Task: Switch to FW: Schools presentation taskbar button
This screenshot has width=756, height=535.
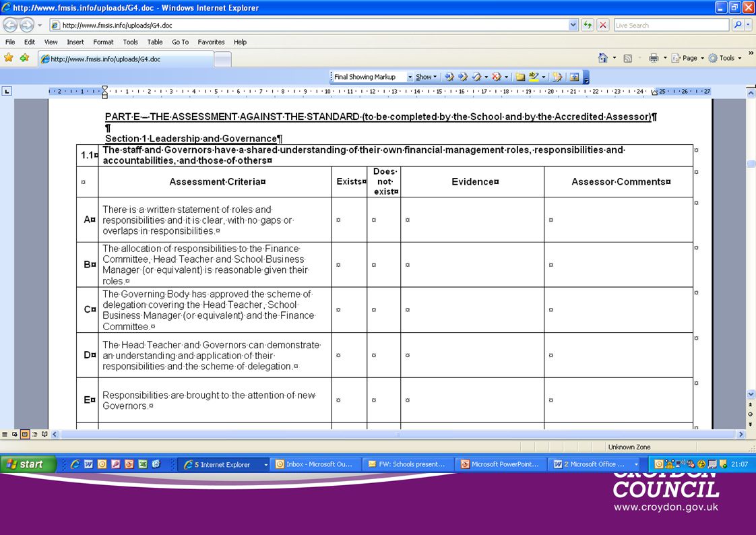Action: click(407, 464)
